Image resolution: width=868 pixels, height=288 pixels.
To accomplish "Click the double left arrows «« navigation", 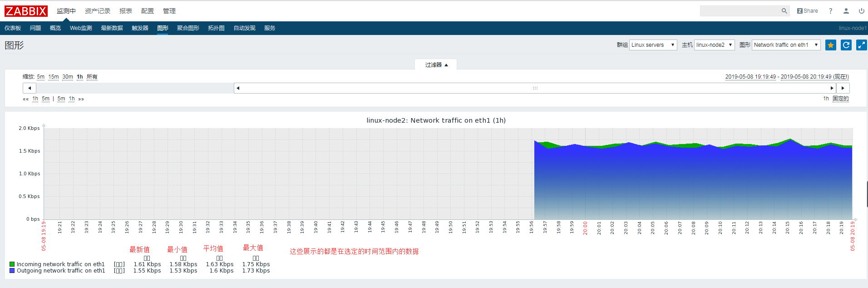I will (x=26, y=99).
